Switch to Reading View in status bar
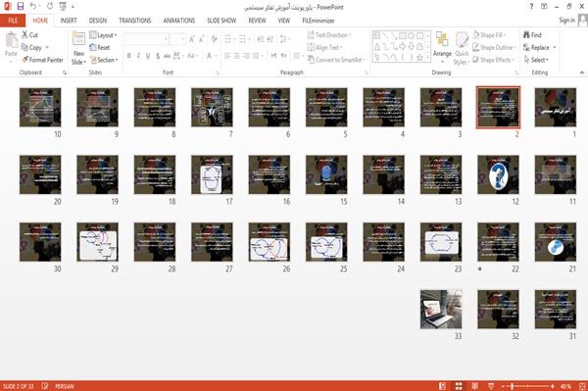This screenshot has height=391, width=588. [x=474, y=386]
